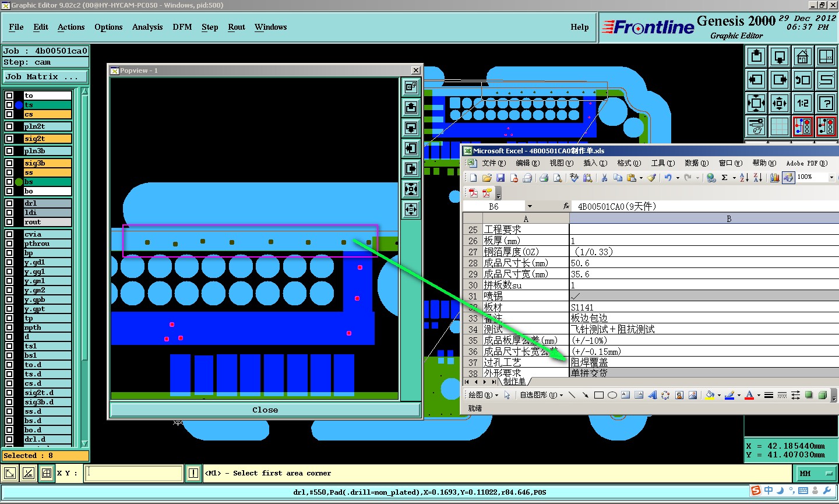839x504 pixels.
Task: Click the Close button in Popview
Action: pos(265,410)
